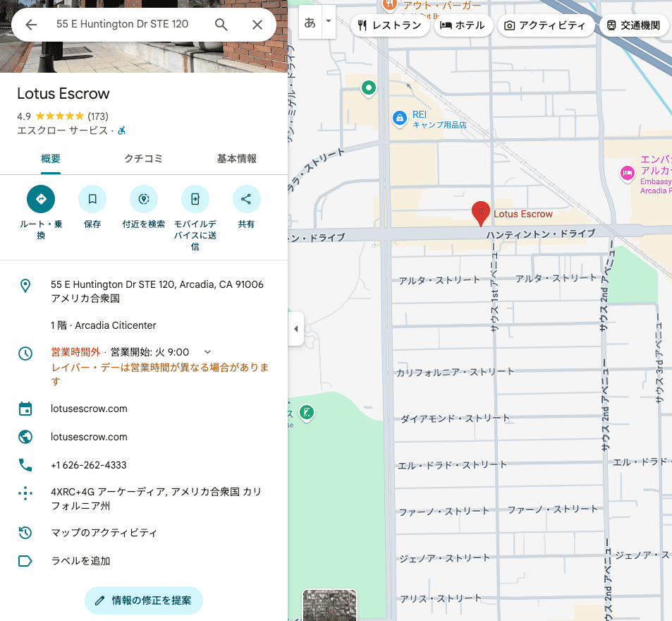The image size is (672, 621).
Task: Click the clock hours icon
Action: point(25,354)
